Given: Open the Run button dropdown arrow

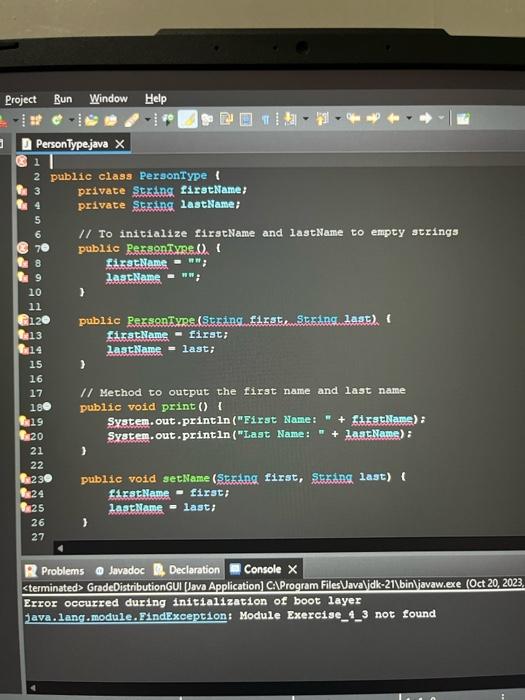Looking at the screenshot, I should point(15,120).
